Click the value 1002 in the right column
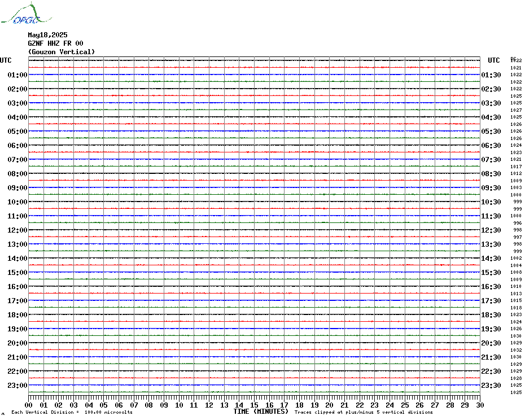Screen dimensions: 525x420 516,258
